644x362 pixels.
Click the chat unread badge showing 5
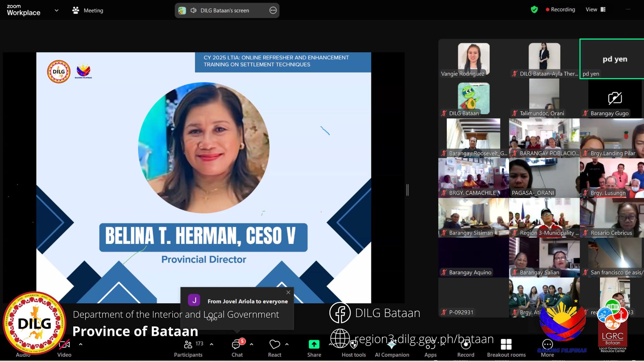(x=242, y=341)
